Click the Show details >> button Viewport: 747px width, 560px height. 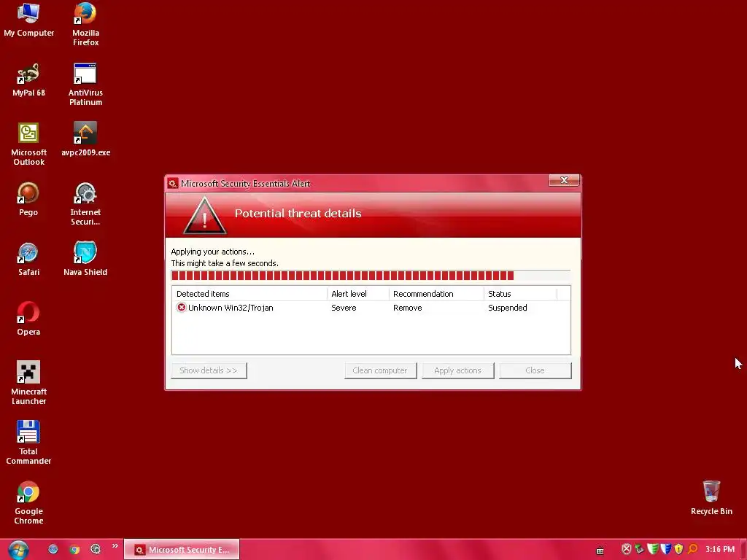point(209,370)
